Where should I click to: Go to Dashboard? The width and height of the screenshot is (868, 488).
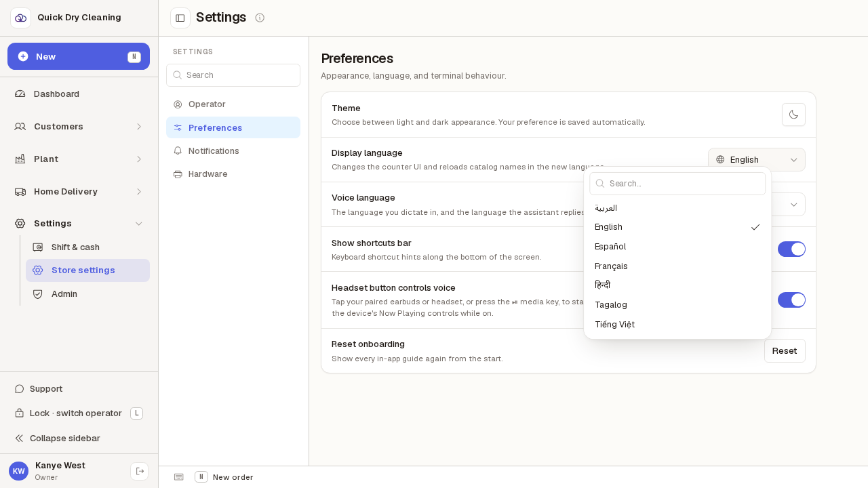79,94
